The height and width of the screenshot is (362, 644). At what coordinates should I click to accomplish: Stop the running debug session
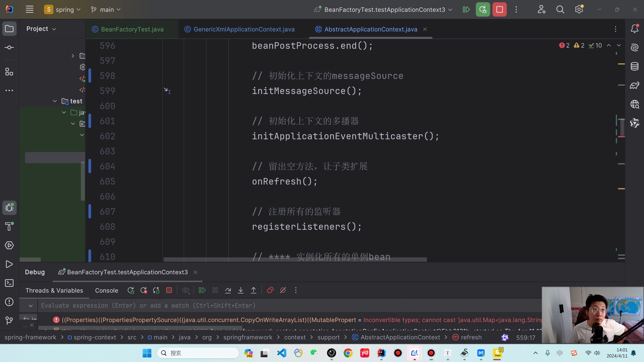tap(169, 290)
